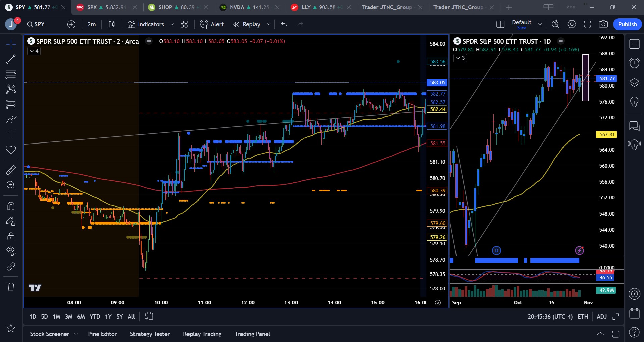Select the 1D date range
This screenshot has height=342, width=644.
tap(33, 317)
